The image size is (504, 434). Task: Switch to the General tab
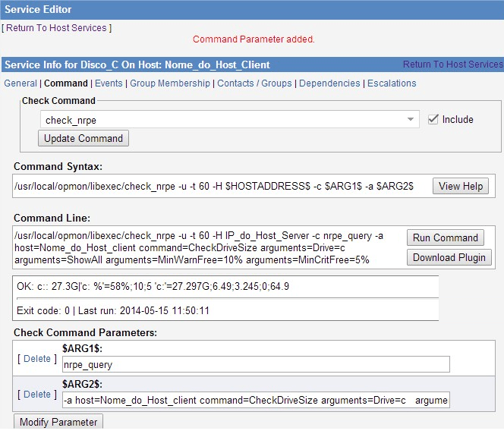tap(20, 83)
